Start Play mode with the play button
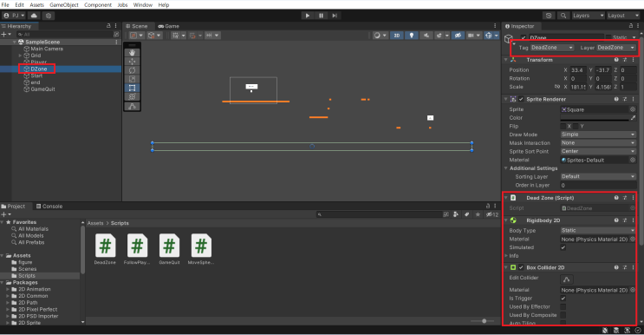Screen dimensions: 644x335 click(307, 16)
